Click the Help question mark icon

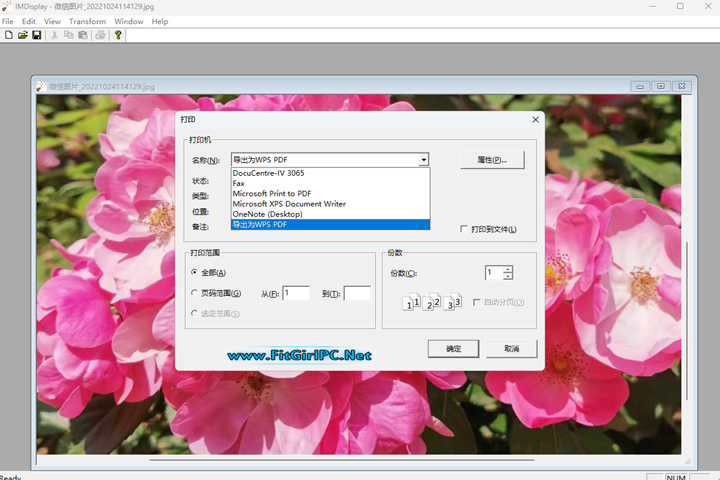pyautogui.click(x=118, y=35)
